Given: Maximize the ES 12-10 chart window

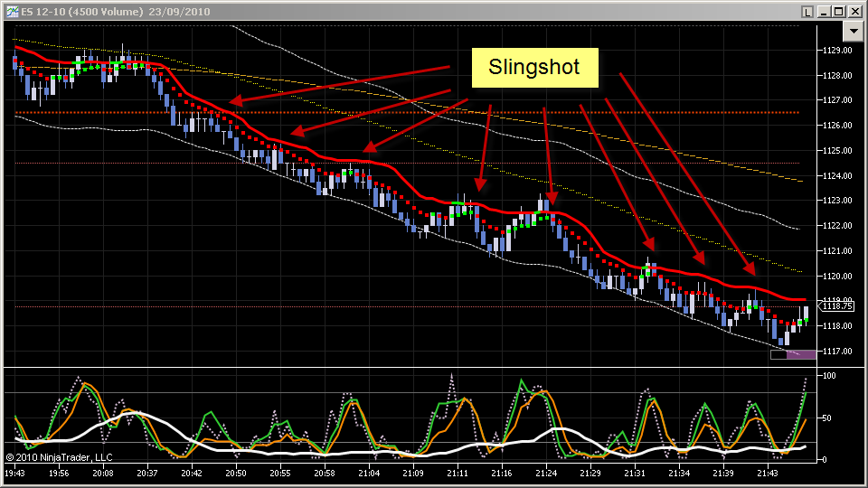Looking at the screenshot, I should click(x=839, y=12).
